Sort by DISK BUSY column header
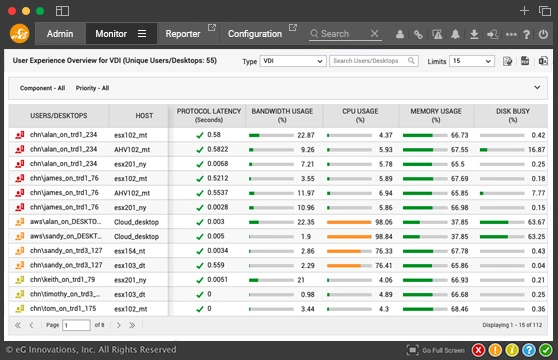This screenshot has width=558, height=360. 512,116
